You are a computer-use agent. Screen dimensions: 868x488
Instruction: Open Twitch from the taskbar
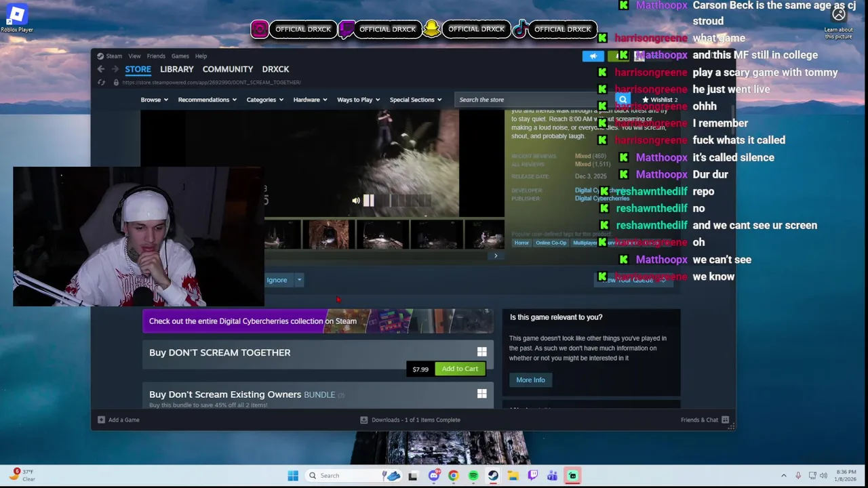532,476
